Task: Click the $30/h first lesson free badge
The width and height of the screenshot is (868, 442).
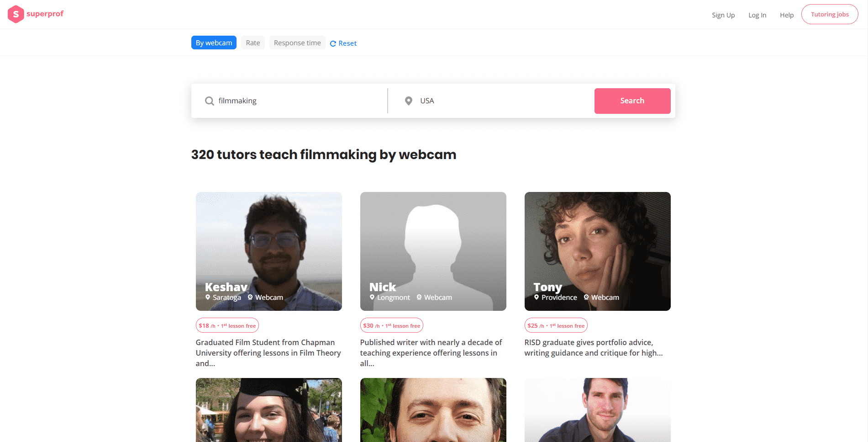Action: click(x=392, y=325)
